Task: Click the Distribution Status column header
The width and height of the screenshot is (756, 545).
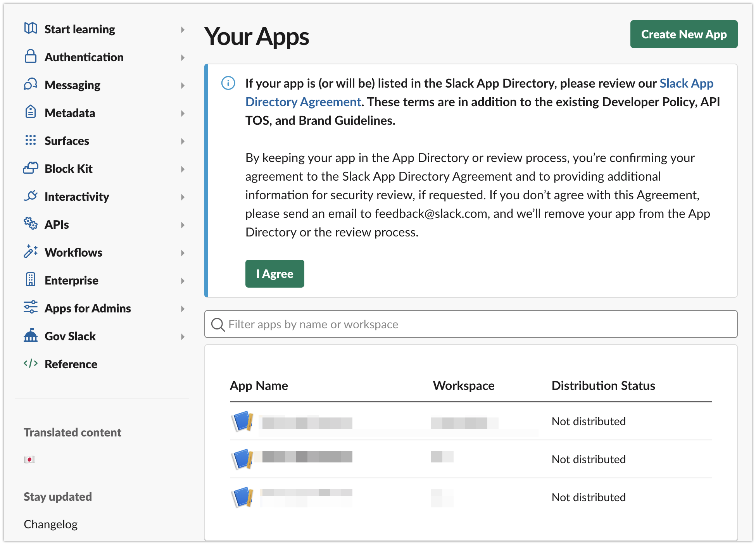Action: point(603,386)
